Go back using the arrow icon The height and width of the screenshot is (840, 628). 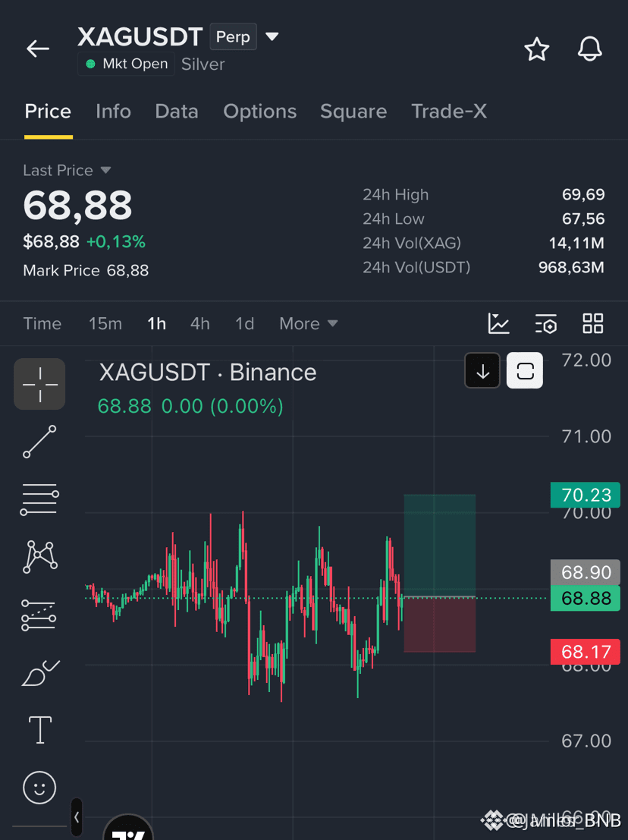click(38, 49)
